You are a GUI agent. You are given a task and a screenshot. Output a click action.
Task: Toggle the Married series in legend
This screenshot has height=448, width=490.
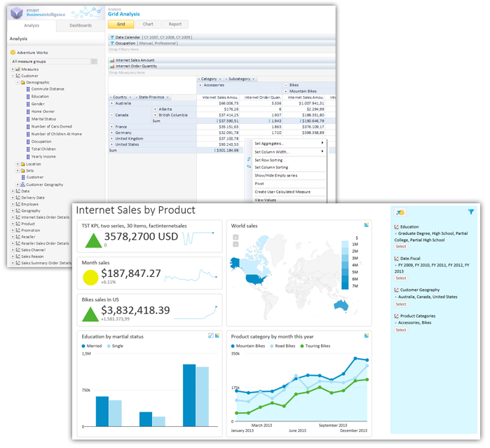tap(95, 346)
